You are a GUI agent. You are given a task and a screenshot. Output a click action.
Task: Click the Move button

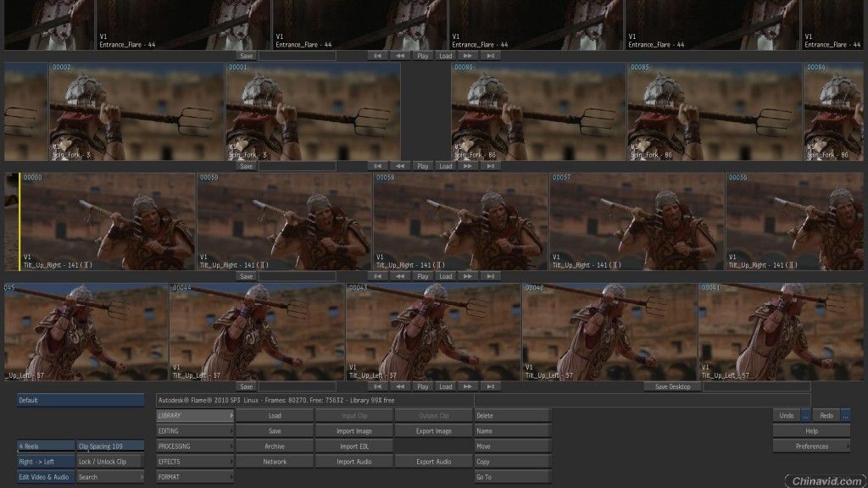pos(513,446)
